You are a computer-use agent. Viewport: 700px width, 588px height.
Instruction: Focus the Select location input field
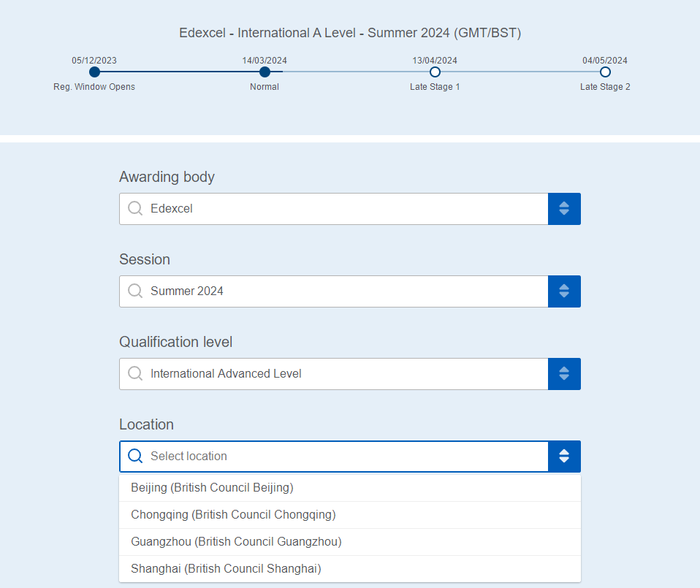tap(333, 457)
